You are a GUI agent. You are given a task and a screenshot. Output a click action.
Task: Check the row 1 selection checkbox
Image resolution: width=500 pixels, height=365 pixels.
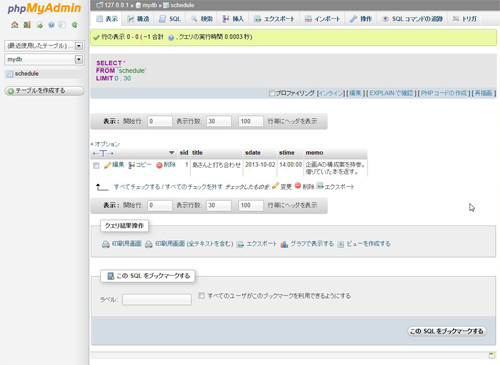[96, 166]
